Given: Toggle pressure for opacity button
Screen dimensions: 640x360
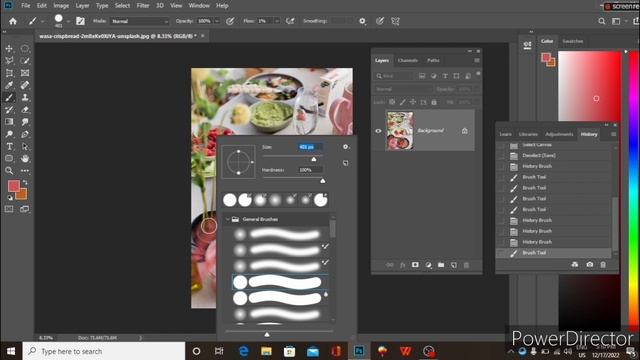Looking at the screenshot, I should 230,21.
